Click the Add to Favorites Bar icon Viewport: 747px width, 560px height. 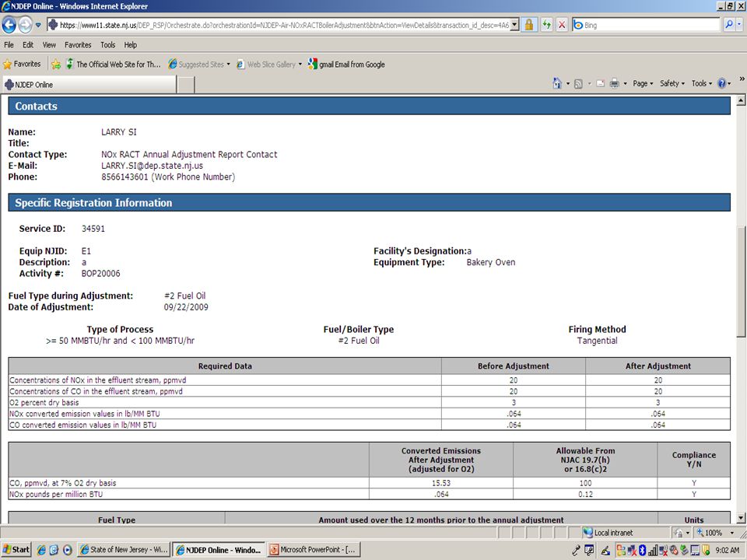(56, 65)
